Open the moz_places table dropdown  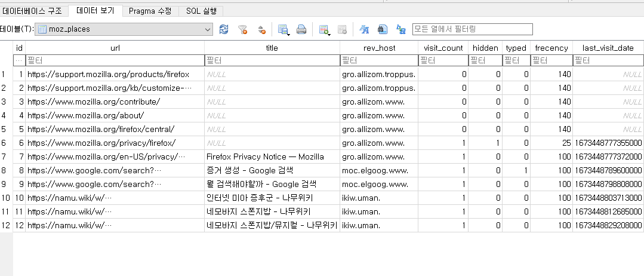coord(124,29)
